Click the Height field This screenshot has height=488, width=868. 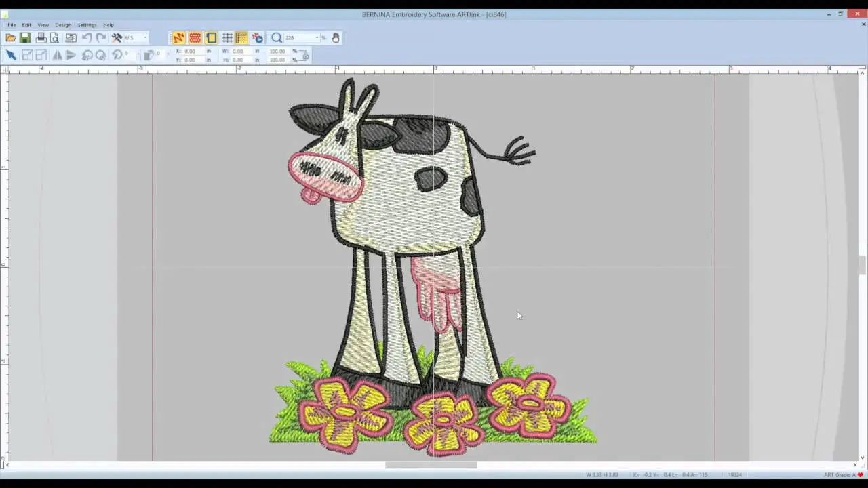(241, 60)
